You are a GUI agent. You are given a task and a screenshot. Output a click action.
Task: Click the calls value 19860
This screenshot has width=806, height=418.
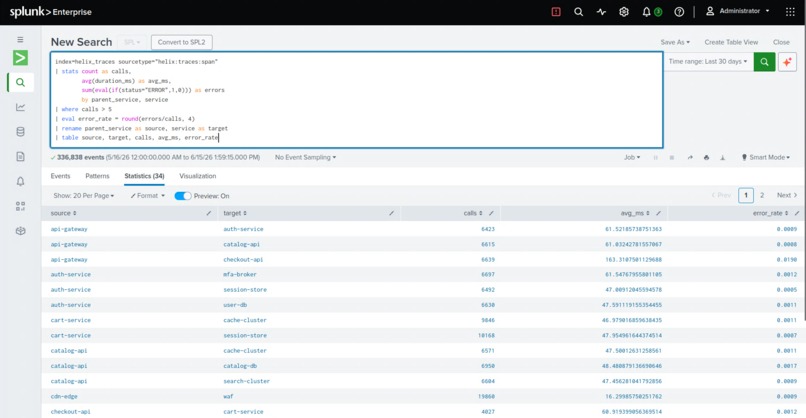[486, 396]
